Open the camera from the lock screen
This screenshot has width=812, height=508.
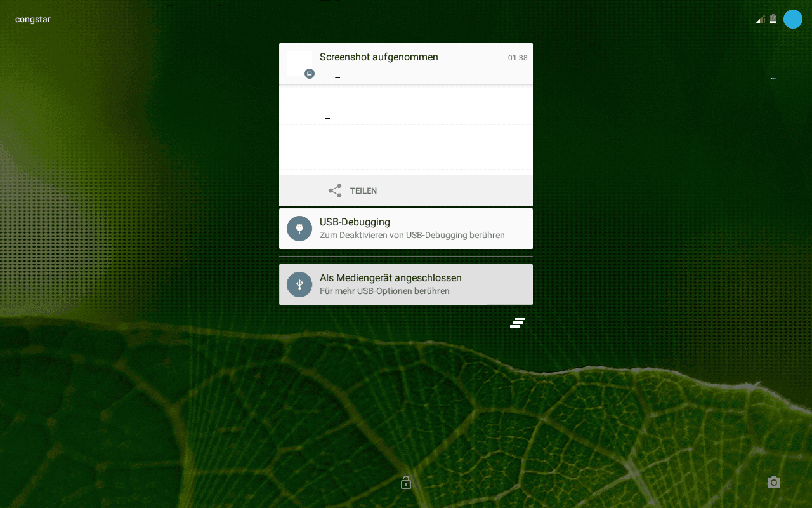pos(774,483)
